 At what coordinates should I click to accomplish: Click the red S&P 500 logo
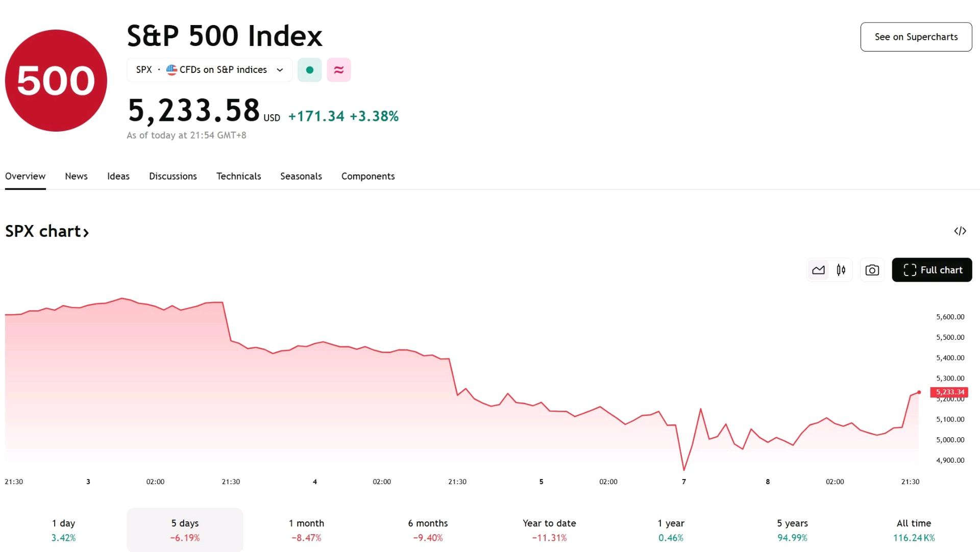click(56, 81)
